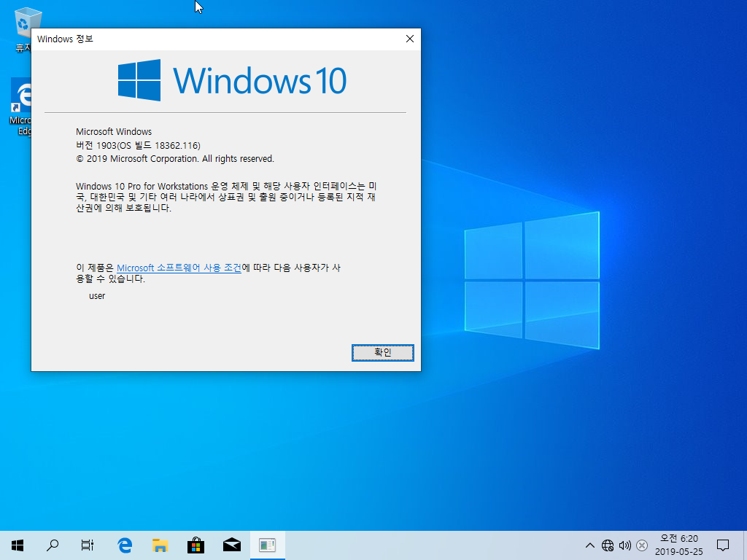The width and height of the screenshot is (747, 560).
Task: Click the registered user name 'user'
Action: (97, 296)
